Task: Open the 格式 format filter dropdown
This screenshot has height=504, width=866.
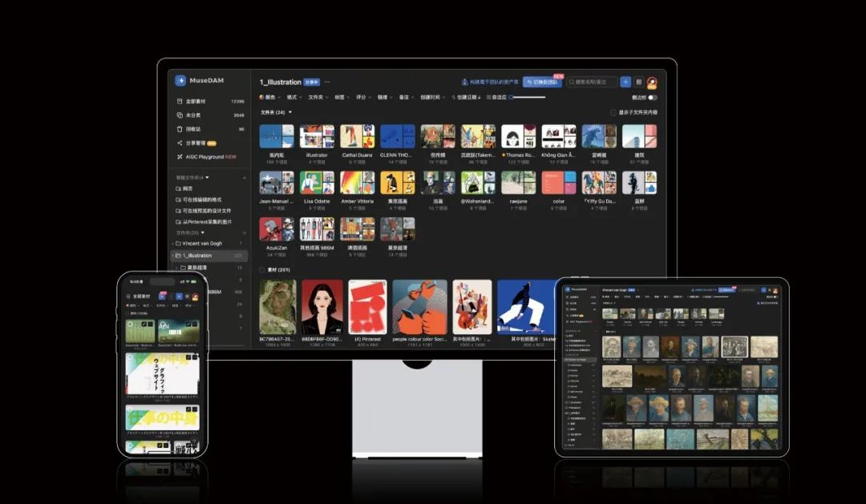Action: click(x=294, y=97)
